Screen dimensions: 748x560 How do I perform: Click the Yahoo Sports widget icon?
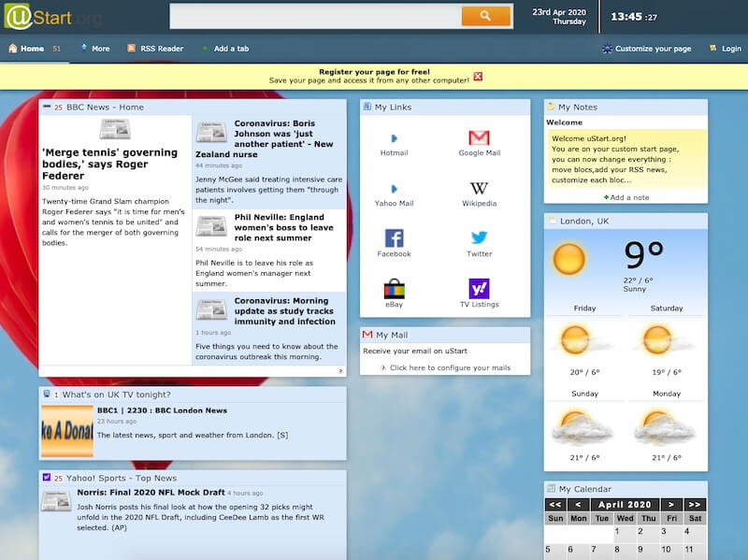(x=47, y=478)
